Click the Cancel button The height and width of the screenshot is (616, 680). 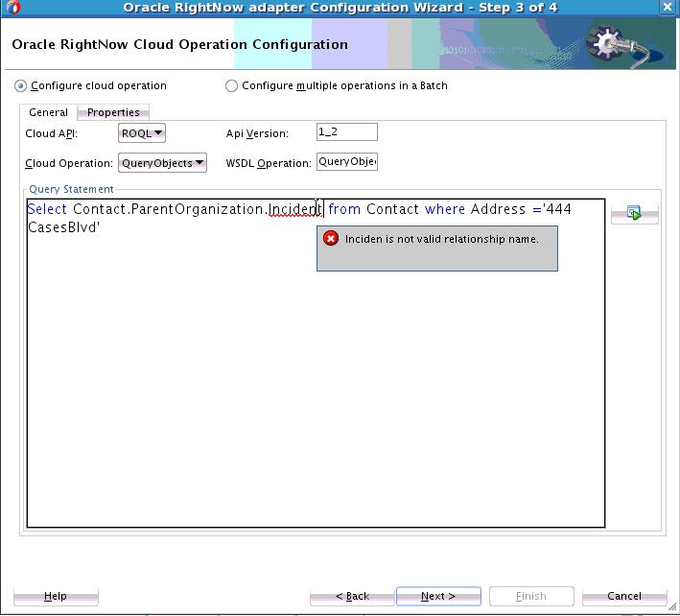pos(624,596)
